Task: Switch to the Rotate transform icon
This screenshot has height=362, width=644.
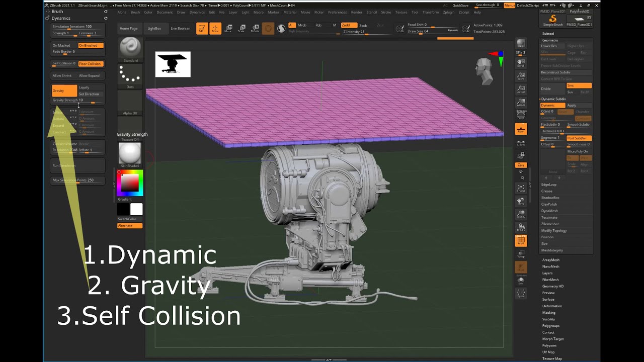Action: point(254,29)
